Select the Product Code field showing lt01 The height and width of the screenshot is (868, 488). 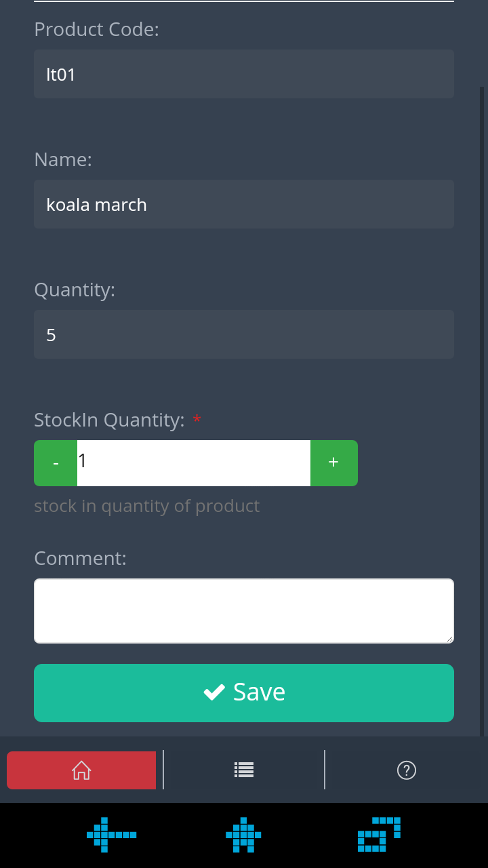244,74
